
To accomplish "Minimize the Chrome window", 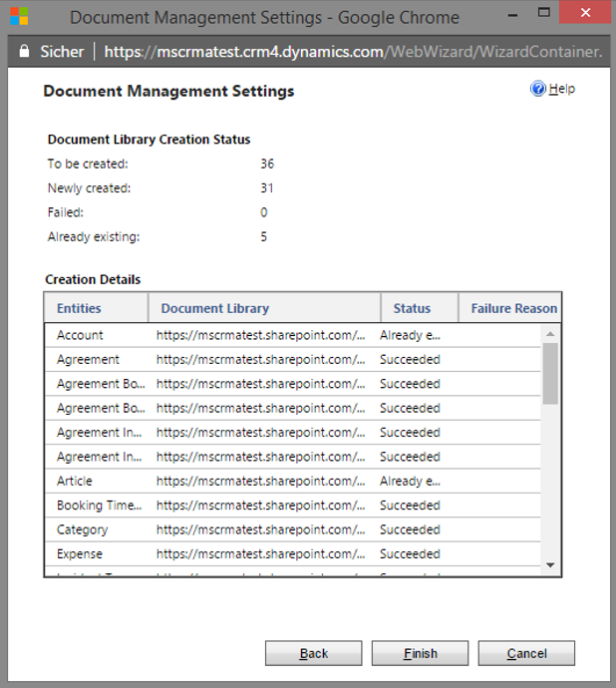I will coord(512,15).
